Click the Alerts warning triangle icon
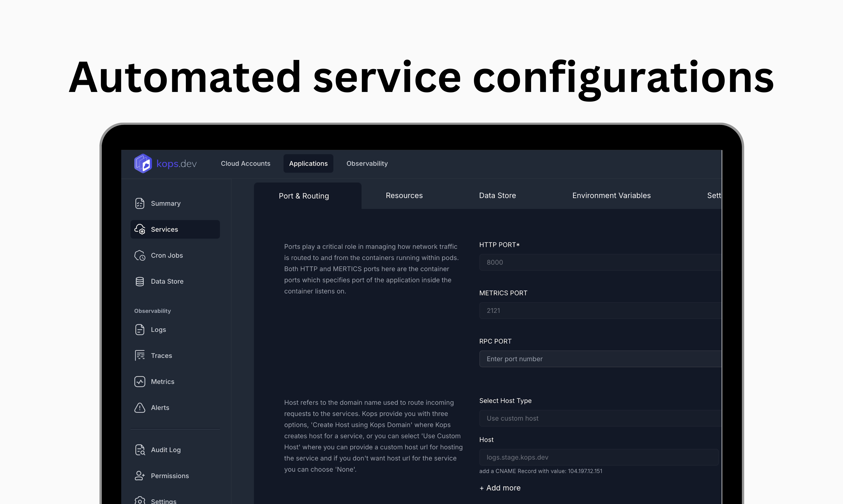Image resolution: width=843 pixels, height=504 pixels. click(x=140, y=408)
